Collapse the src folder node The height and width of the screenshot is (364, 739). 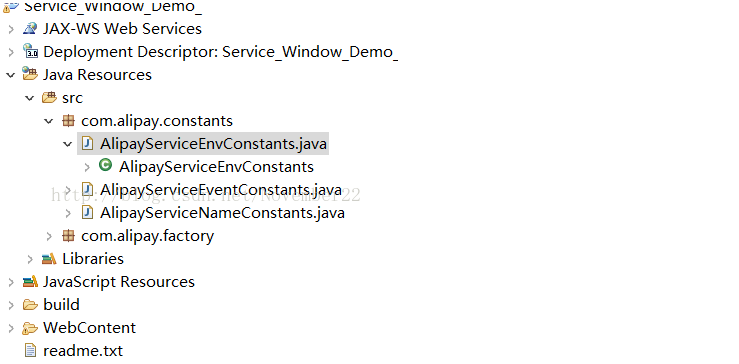pyautogui.click(x=30, y=98)
